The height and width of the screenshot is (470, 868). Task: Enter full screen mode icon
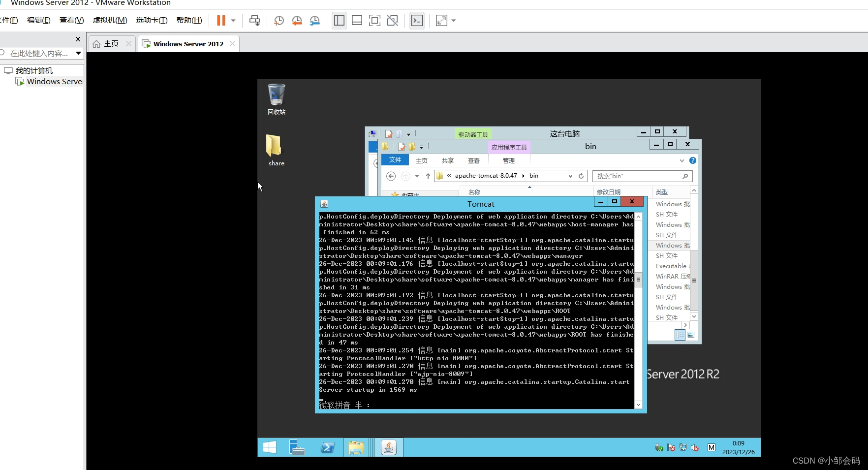click(374, 20)
